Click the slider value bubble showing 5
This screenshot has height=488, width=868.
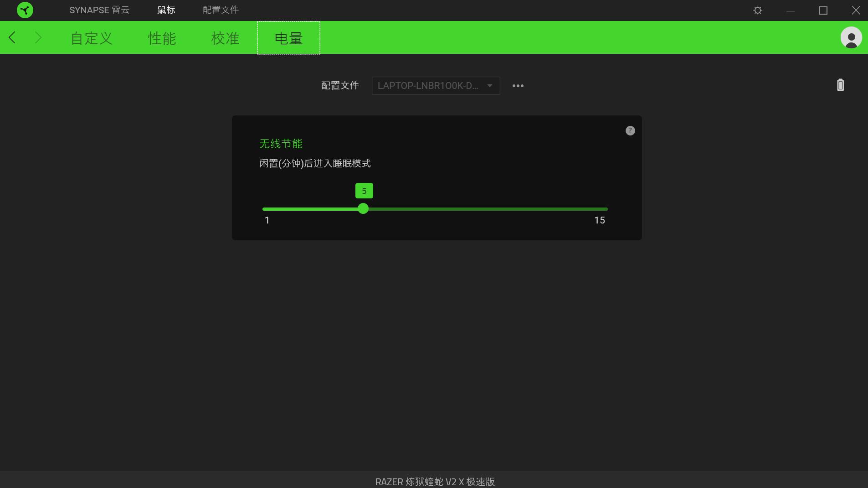364,191
